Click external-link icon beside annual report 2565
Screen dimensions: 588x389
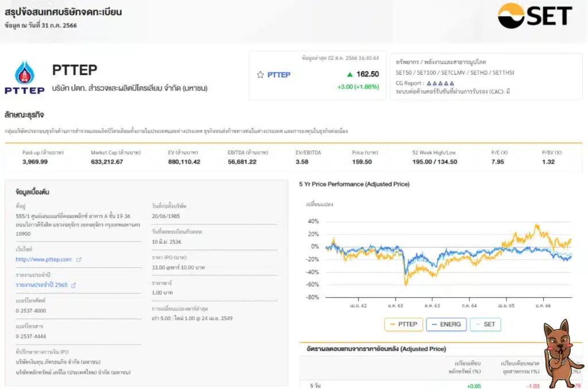73,285
